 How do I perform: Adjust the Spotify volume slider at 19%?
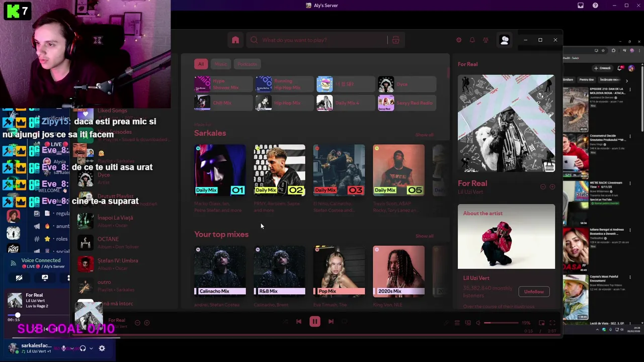tap(501, 323)
